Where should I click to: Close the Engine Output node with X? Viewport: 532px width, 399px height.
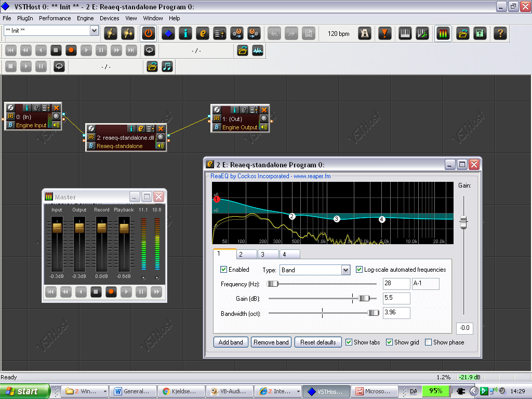click(264, 110)
